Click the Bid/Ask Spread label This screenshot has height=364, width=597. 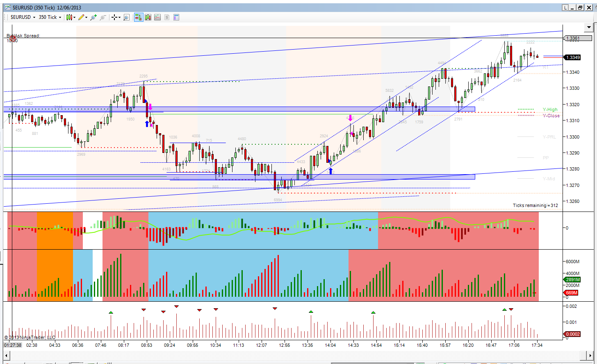23,36
